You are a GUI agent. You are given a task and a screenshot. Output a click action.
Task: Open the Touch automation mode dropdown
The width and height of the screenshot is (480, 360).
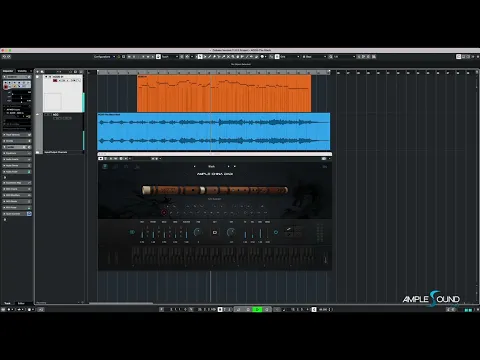[x=170, y=57]
